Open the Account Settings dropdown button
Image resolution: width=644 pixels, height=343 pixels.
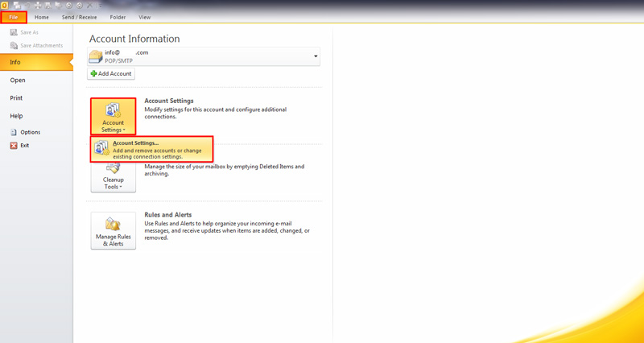(113, 117)
